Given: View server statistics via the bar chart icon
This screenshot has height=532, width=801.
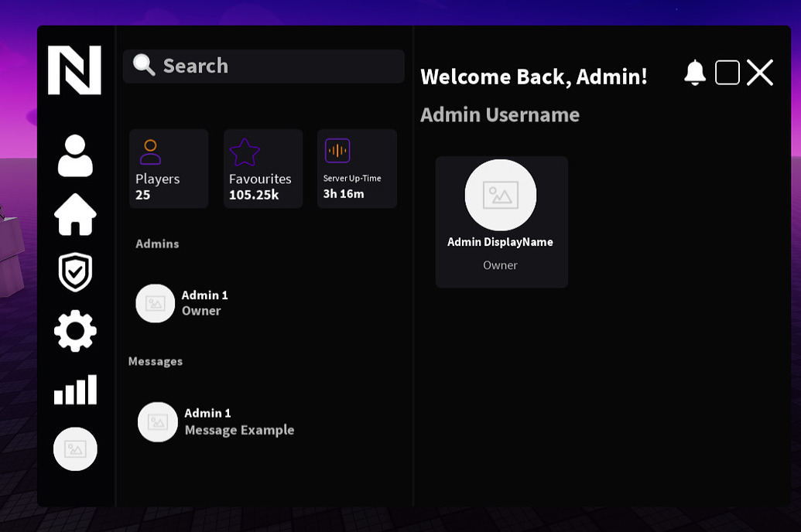Looking at the screenshot, I should pyautogui.click(x=75, y=390).
